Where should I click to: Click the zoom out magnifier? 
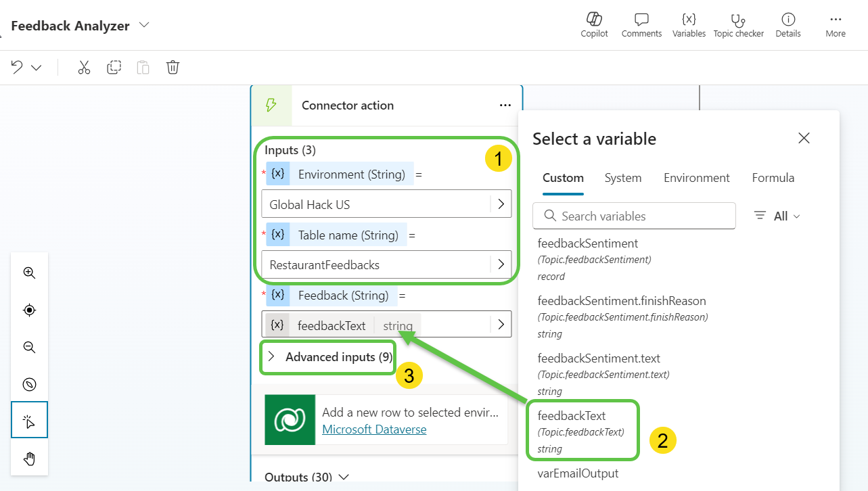[29, 348]
